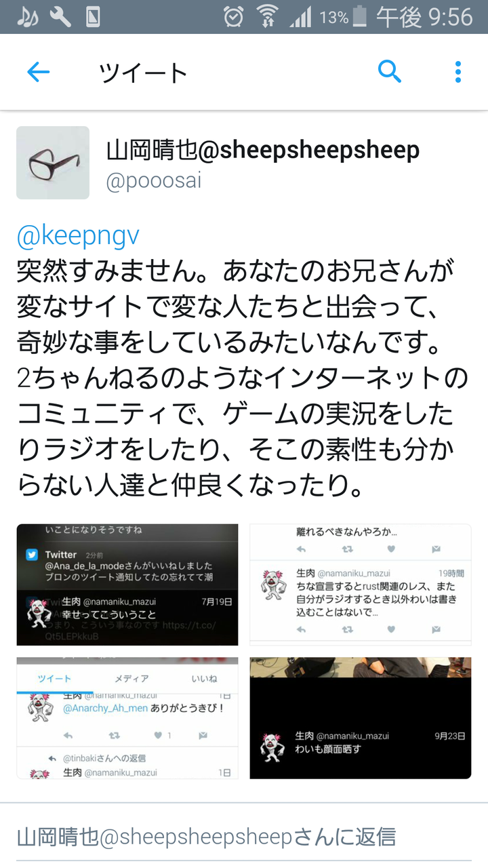This screenshot has height=868, width=488.
Task: Open the search magnifier icon
Action: click(390, 71)
